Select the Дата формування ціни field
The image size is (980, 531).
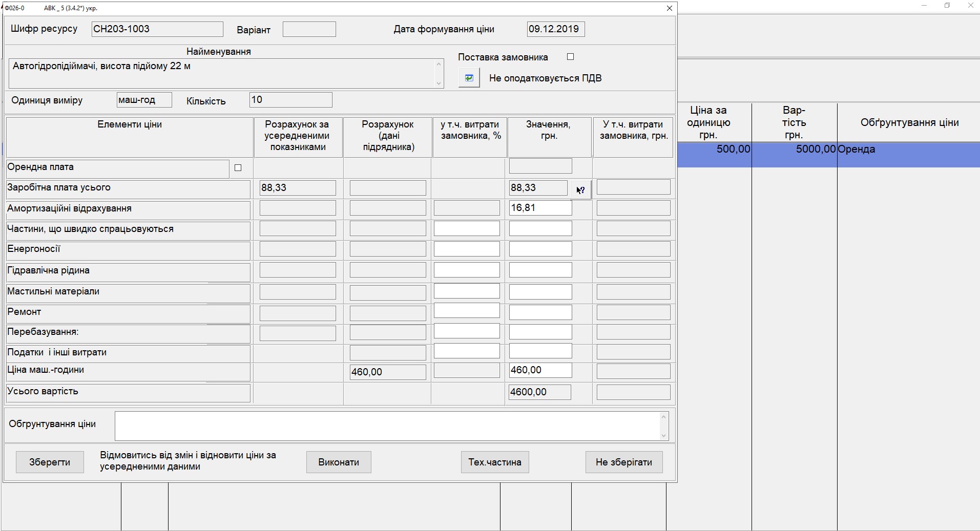556,29
